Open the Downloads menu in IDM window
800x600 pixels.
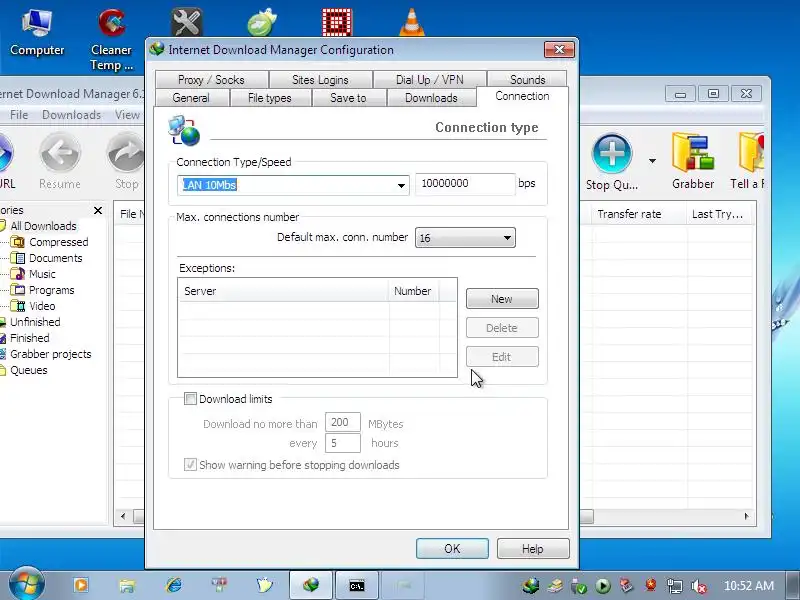71,115
